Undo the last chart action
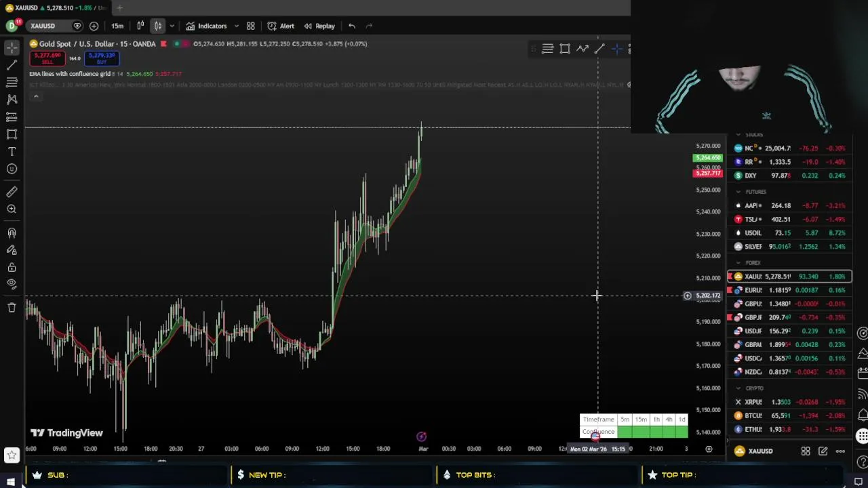 click(352, 26)
